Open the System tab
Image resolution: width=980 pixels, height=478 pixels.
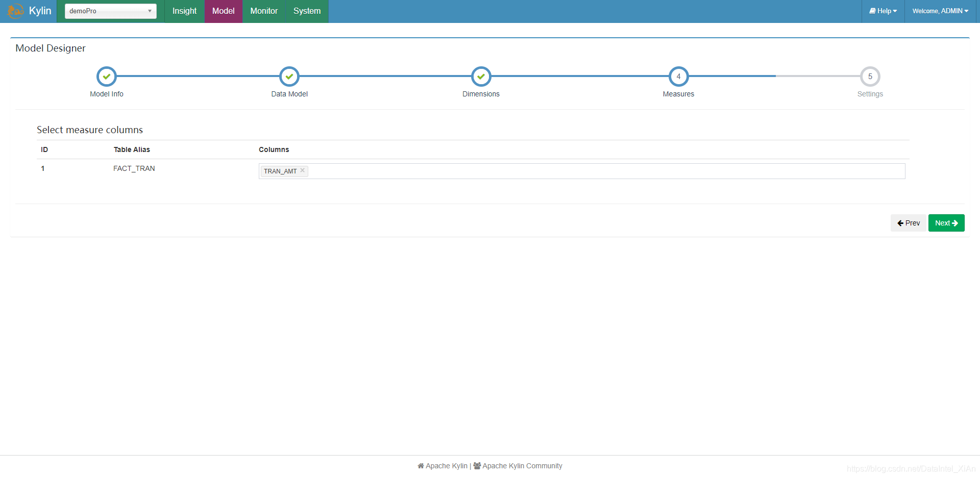click(307, 11)
